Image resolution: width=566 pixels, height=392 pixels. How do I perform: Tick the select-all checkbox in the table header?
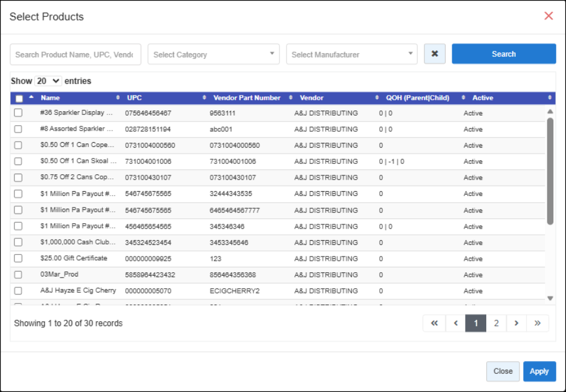click(x=19, y=98)
